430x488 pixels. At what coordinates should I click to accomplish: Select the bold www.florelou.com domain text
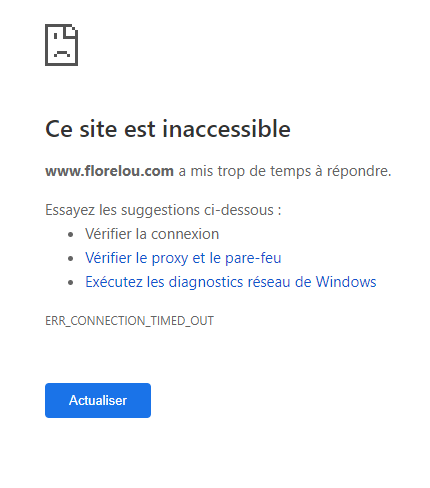tap(109, 171)
